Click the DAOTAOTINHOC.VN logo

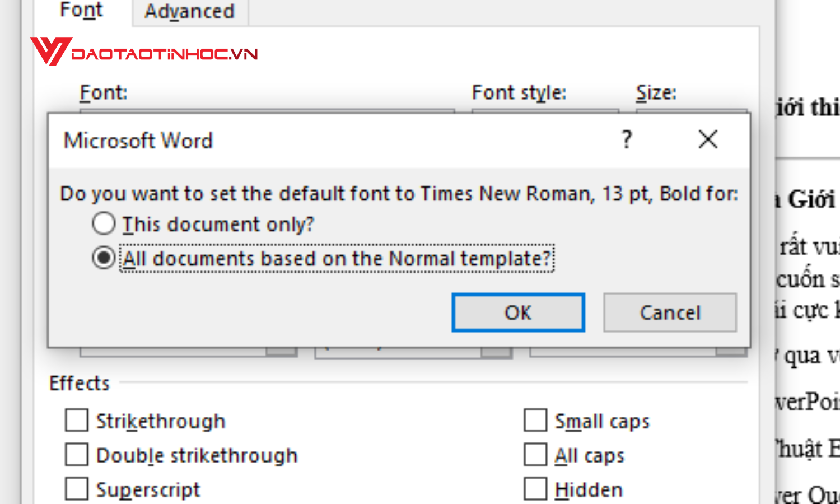(x=144, y=52)
